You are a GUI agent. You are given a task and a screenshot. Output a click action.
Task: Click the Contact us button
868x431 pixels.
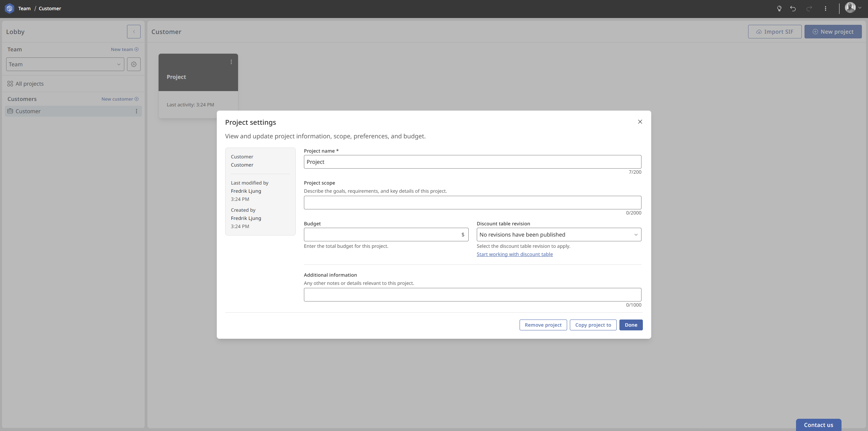(x=818, y=425)
